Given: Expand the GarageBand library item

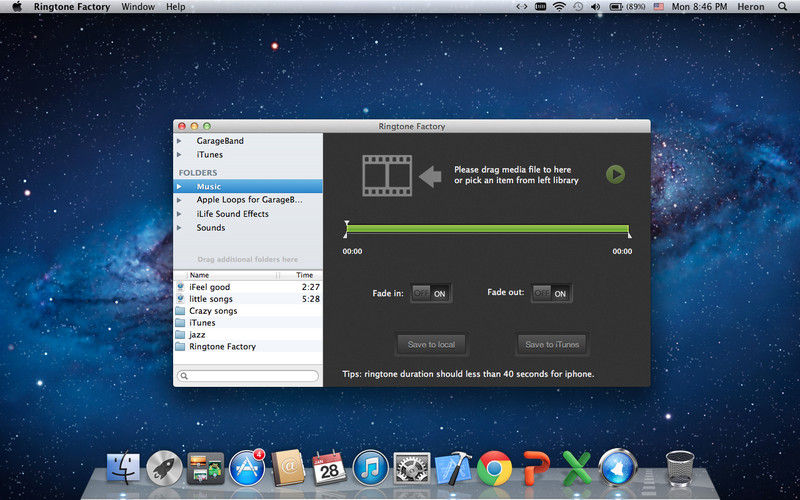Looking at the screenshot, I should pos(179,141).
